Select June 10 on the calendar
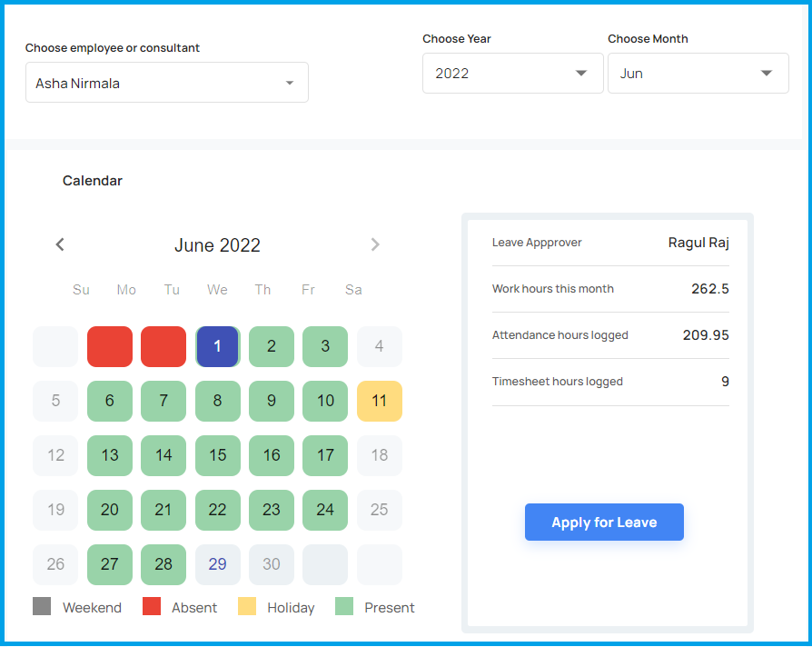812x647 pixels. click(x=325, y=401)
